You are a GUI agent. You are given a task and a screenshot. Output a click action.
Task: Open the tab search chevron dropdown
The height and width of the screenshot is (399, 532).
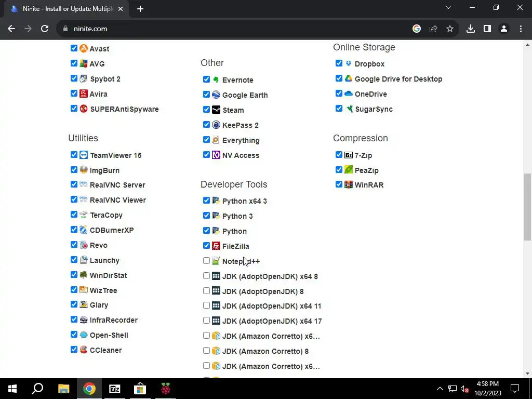448,7
